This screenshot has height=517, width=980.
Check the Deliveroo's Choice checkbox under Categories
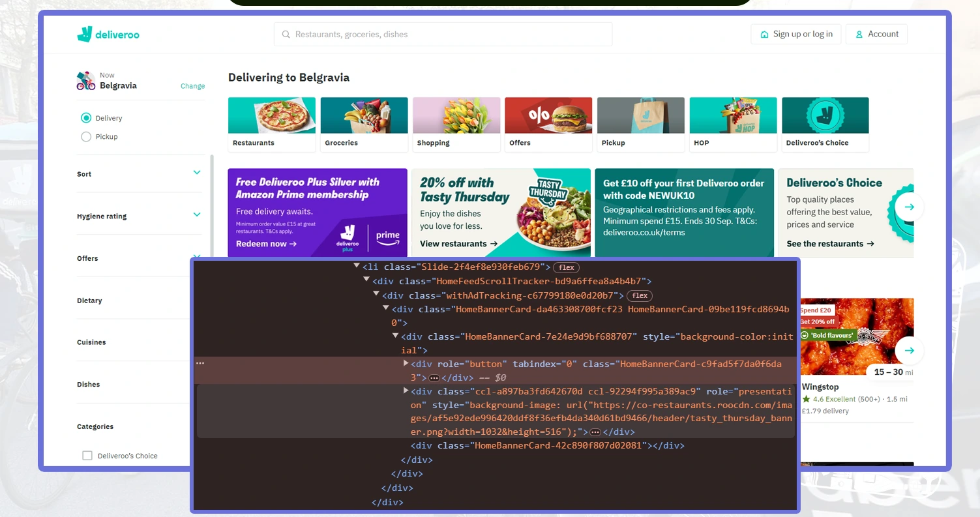pyautogui.click(x=87, y=456)
